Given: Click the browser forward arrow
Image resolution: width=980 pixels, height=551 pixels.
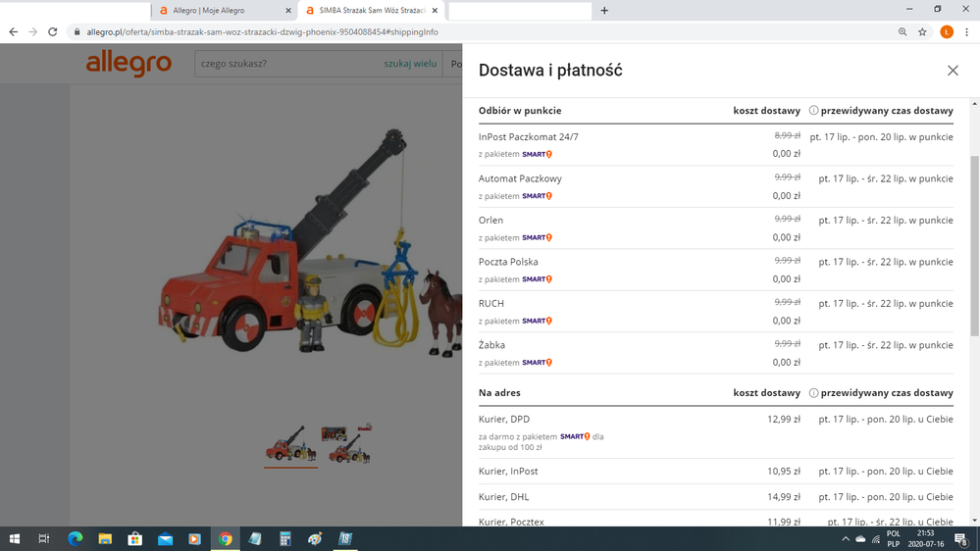Looking at the screenshot, I should tap(33, 31).
